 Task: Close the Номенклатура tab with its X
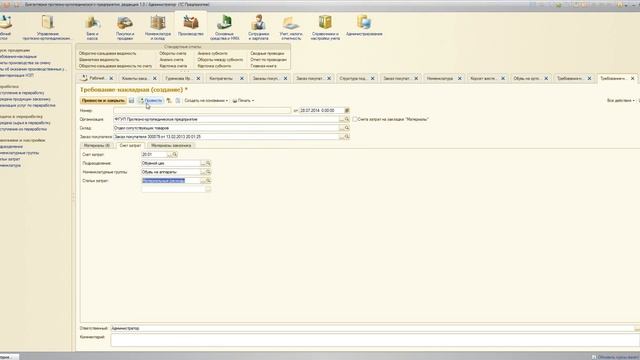tap(460, 78)
